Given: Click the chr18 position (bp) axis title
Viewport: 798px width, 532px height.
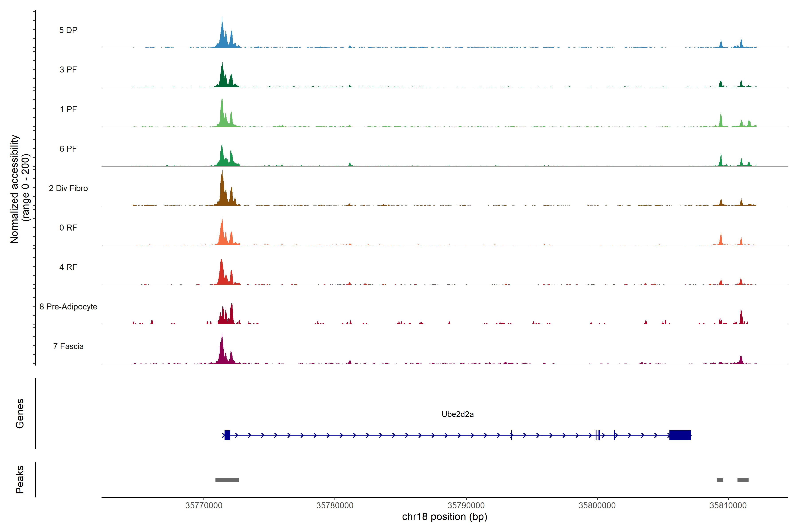Looking at the screenshot, I should coord(444,517).
